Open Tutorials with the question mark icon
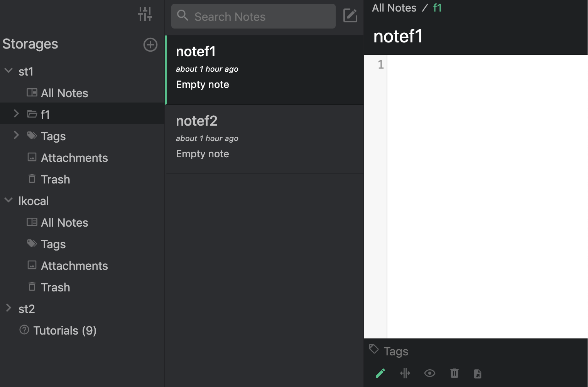The width and height of the screenshot is (588, 387). pyautogui.click(x=25, y=330)
